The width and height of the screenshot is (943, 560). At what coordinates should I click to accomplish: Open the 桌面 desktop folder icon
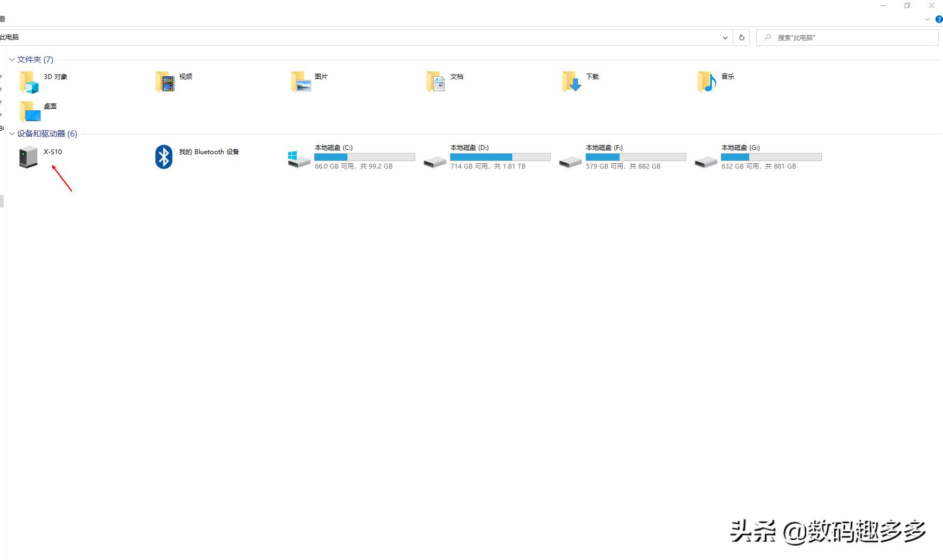tap(30, 111)
